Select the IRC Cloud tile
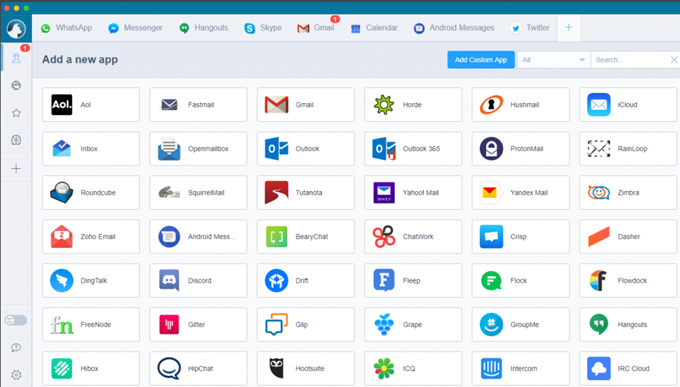Image resolution: width=680 pixels, height=387 pixels. tap(628, 368)
